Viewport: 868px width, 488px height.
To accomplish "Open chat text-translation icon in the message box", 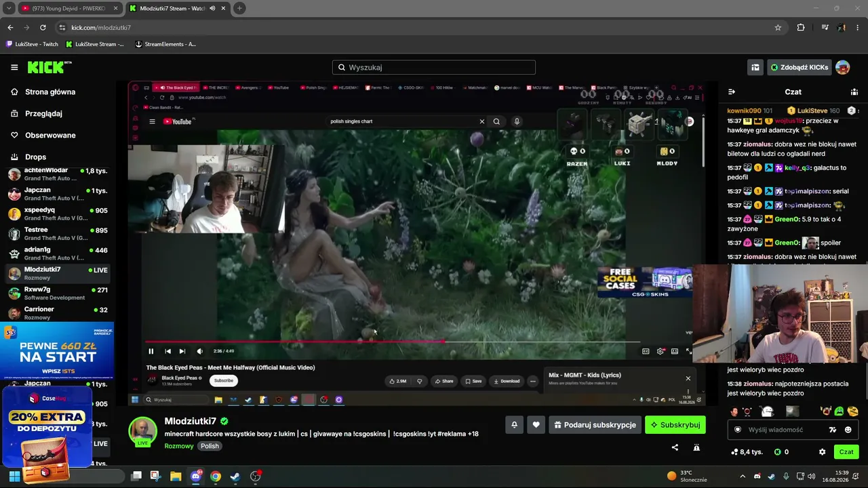I will [833, 430].
